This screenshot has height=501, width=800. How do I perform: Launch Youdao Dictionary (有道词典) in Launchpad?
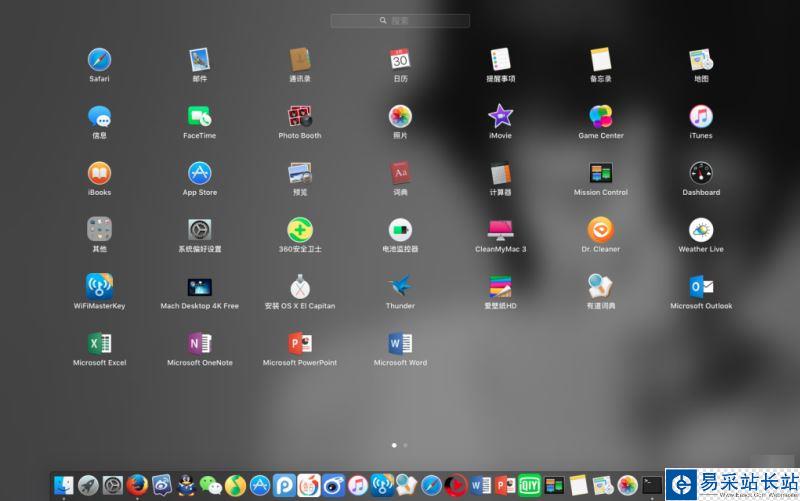[x=601, y=287]
